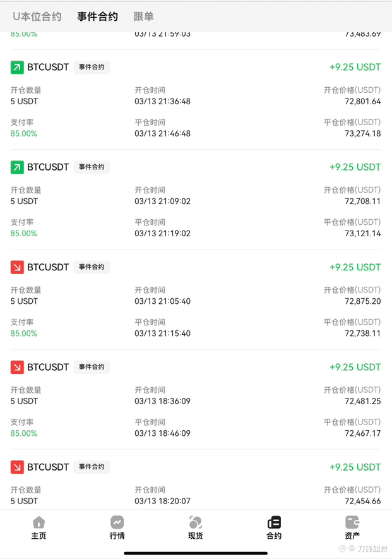The width and height of the screenshot is (392, 559).
Task: Click 事件合约 tag on the 18:36:09 order
Action: pyautogui.click(x=92, y=367)
